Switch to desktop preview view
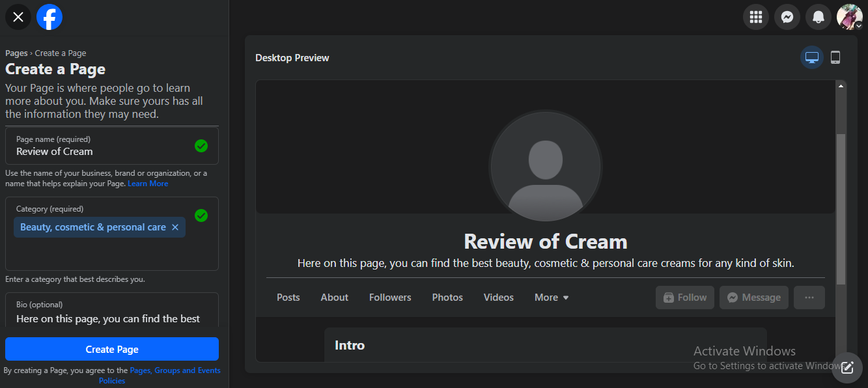The width and height of the screenshot is (868, 388). pos(812,57)
